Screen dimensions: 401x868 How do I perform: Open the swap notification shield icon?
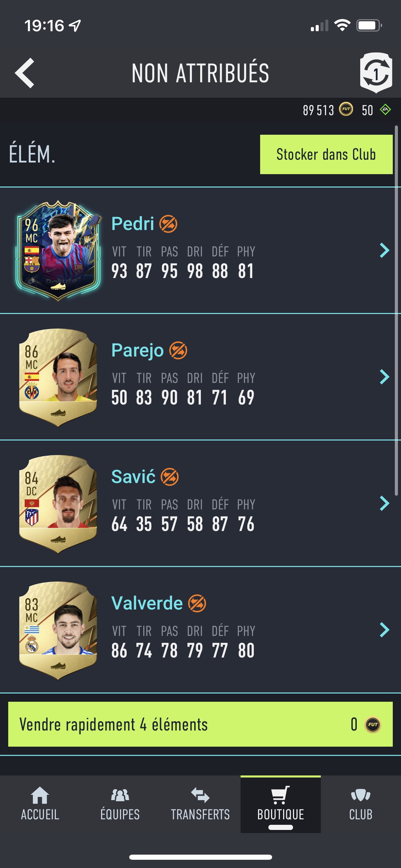(376, 73)
